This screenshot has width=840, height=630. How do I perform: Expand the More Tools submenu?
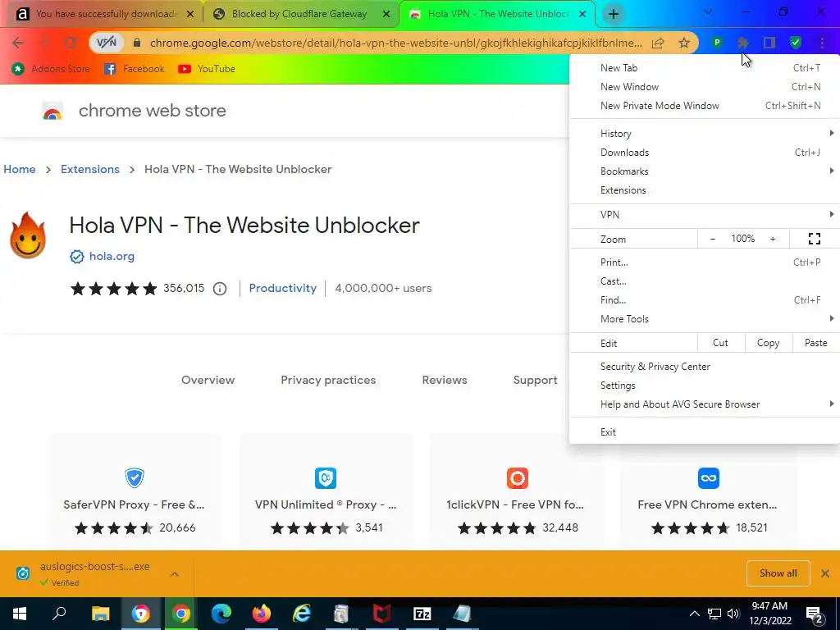click(704, 319)
